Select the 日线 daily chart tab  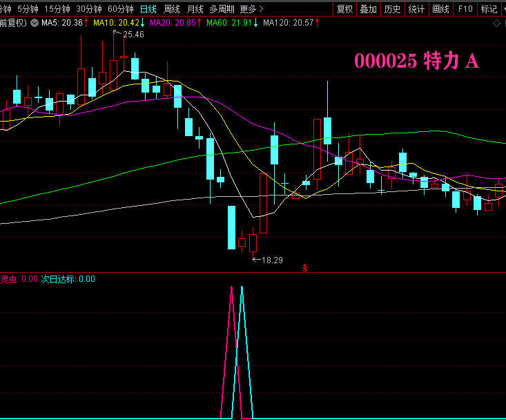coord(148,9)
